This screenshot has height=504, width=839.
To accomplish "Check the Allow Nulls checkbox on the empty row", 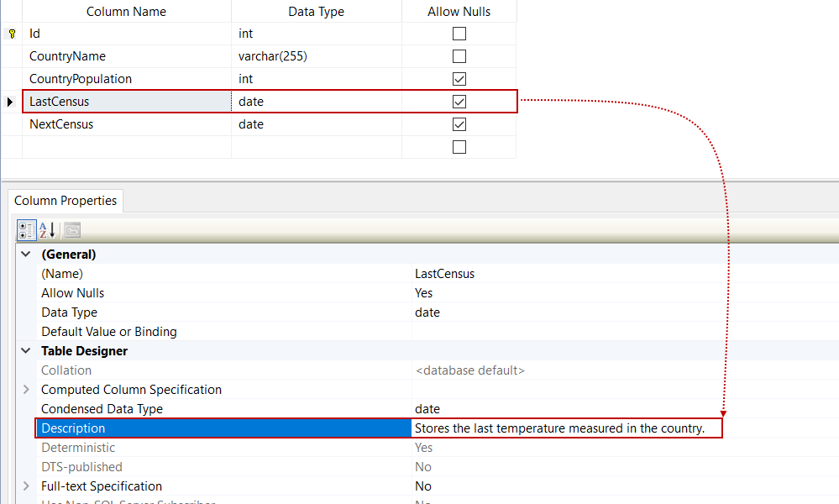I will click(459, 146).
